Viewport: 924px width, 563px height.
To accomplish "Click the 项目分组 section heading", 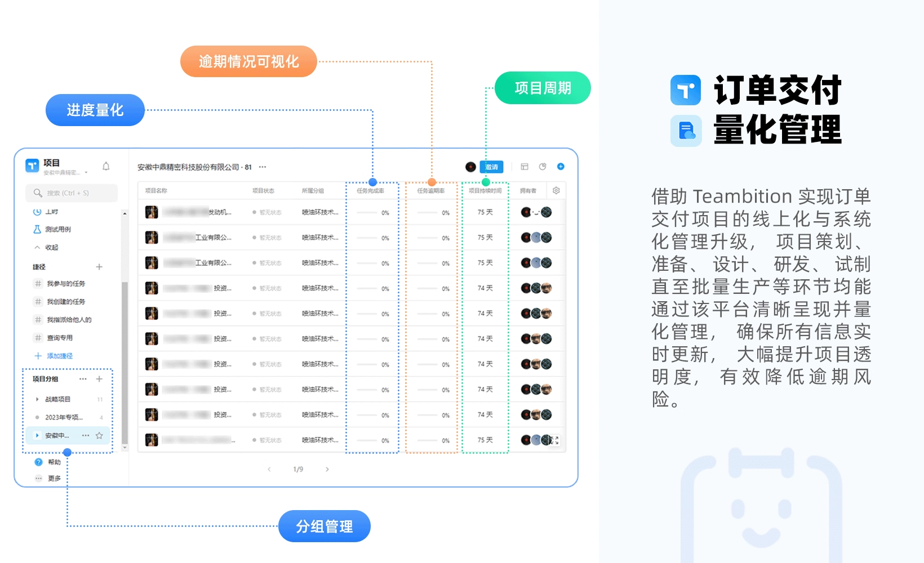I will tap(45, 379).
